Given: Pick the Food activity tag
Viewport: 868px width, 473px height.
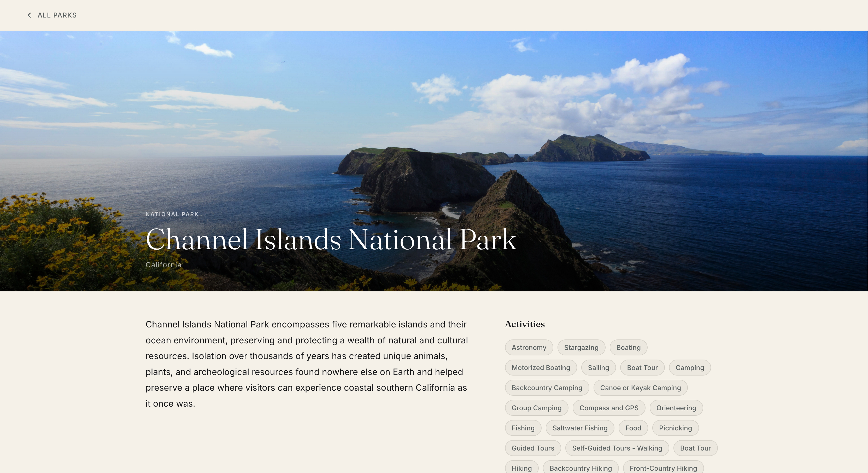Looking at the screenshot, I should 633,428.
